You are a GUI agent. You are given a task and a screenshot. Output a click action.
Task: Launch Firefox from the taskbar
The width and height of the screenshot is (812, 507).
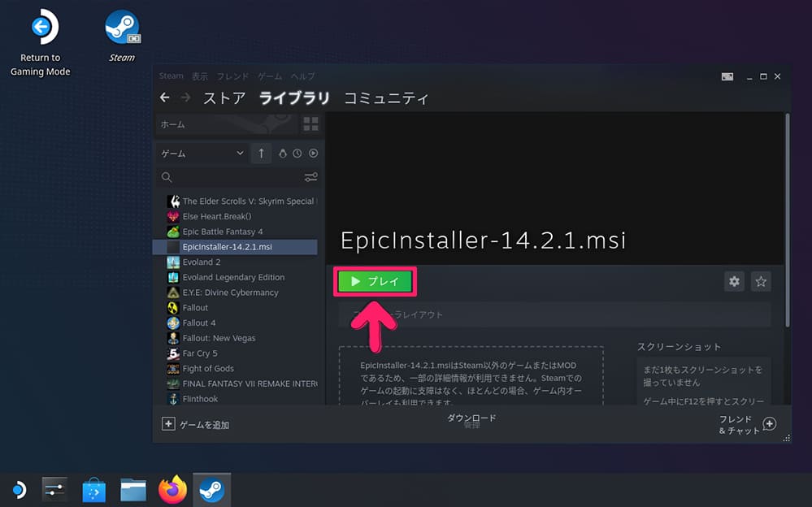(x=172, y=489)
